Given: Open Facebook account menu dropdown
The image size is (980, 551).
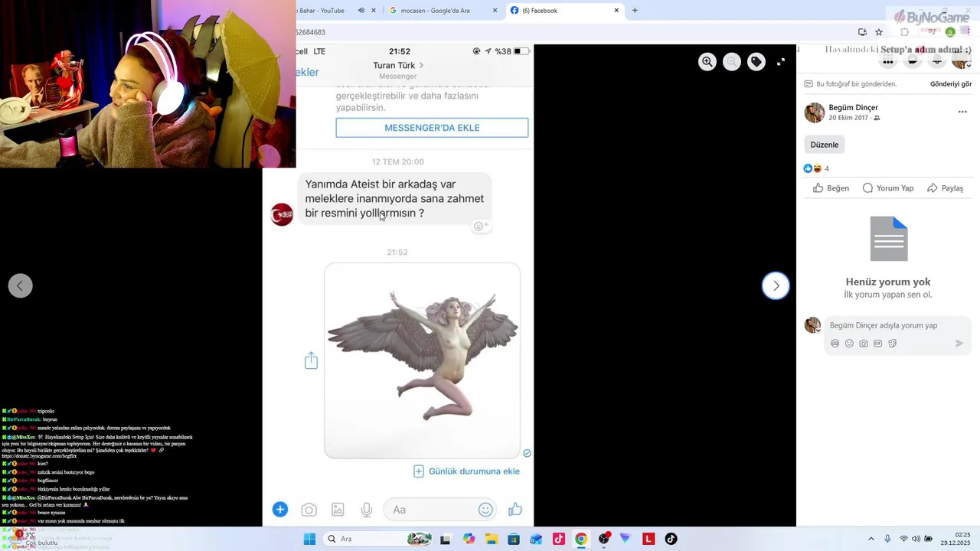Looking at the screenshot, I should 962,60.
